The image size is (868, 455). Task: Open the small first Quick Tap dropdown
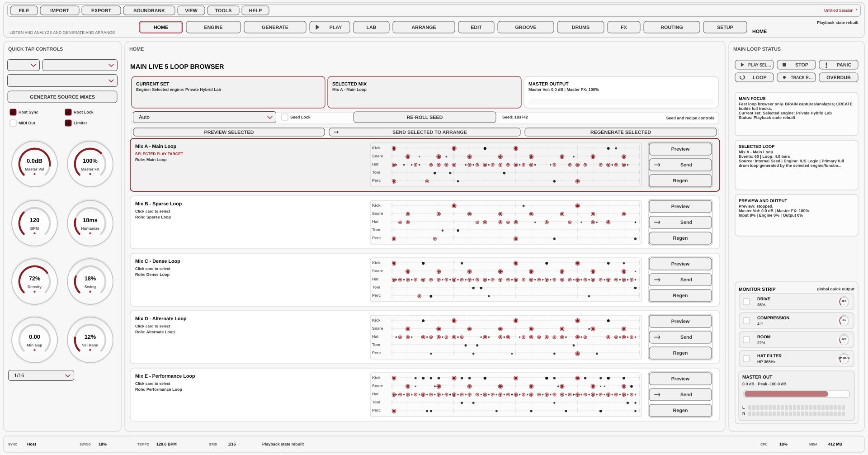[24, 65]
